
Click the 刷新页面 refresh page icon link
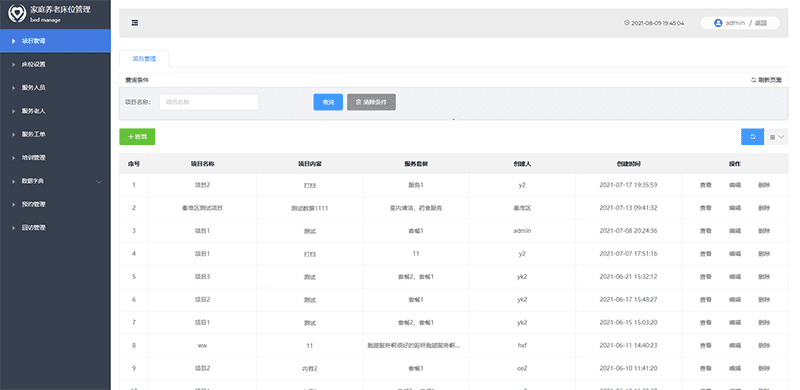[x=766, y=80]
